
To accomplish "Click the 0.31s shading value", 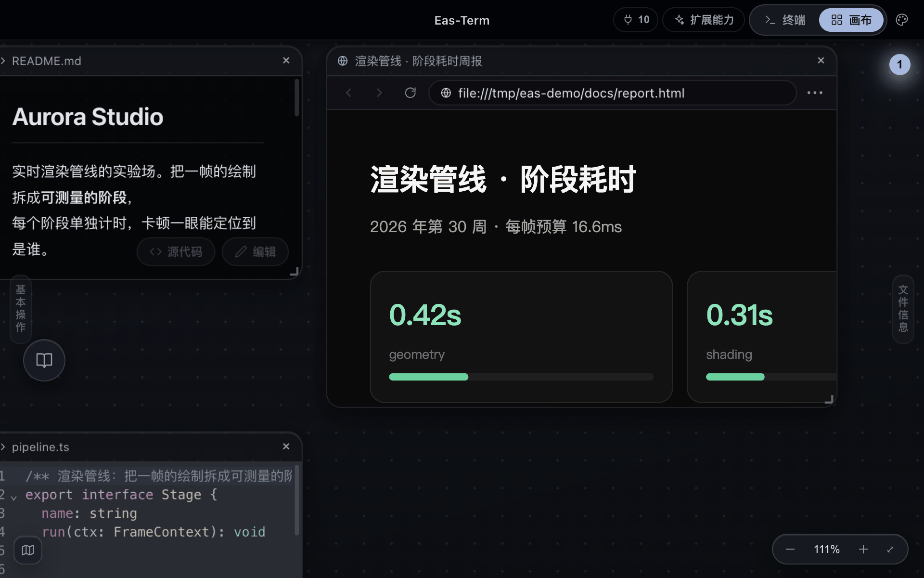I will pos(739,315).
